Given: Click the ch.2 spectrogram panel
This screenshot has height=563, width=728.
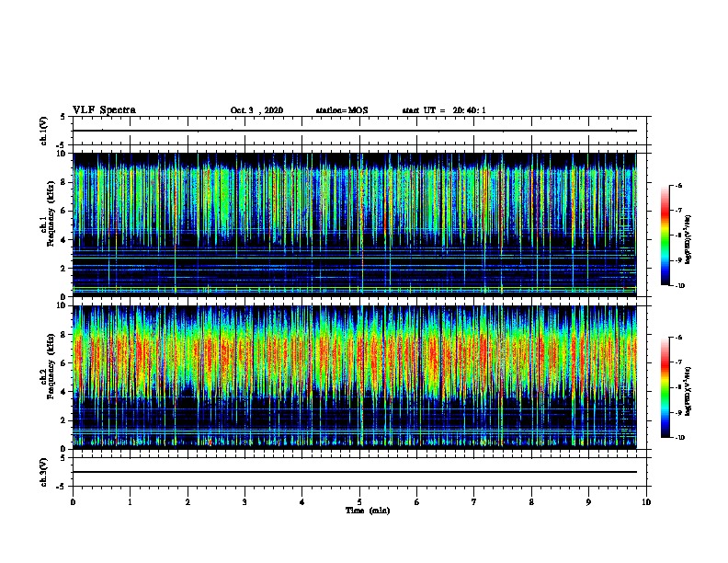Looking at the screenshot, I should click(355, 377).
